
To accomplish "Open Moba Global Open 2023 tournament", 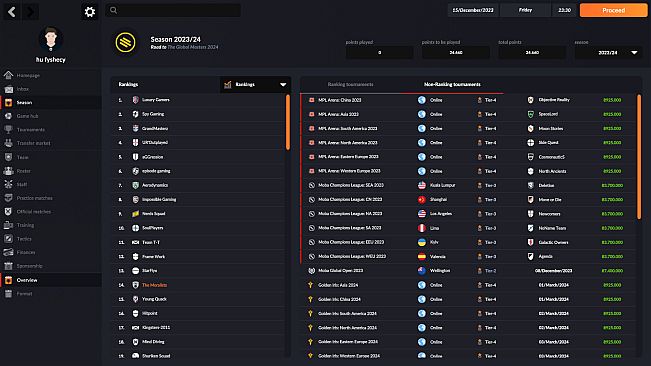I will [x=340, y=271].
